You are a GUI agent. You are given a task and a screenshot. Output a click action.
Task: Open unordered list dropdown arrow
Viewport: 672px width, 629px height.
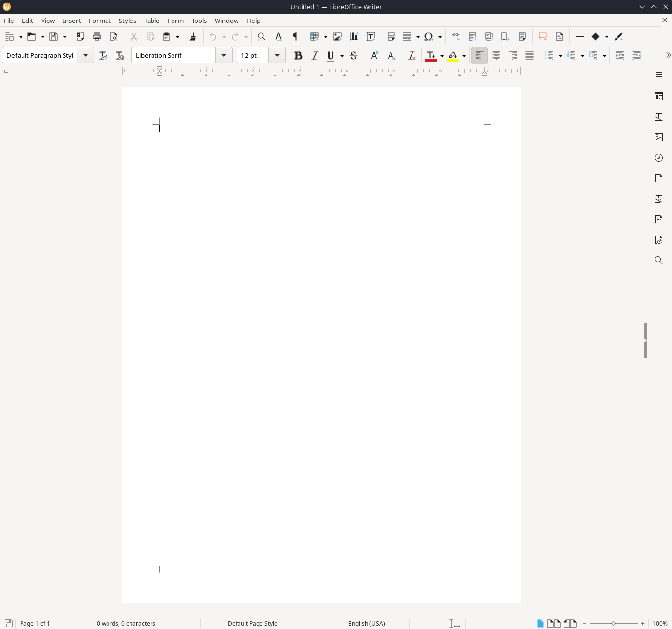pyautogui.click(x=560, y=56)
